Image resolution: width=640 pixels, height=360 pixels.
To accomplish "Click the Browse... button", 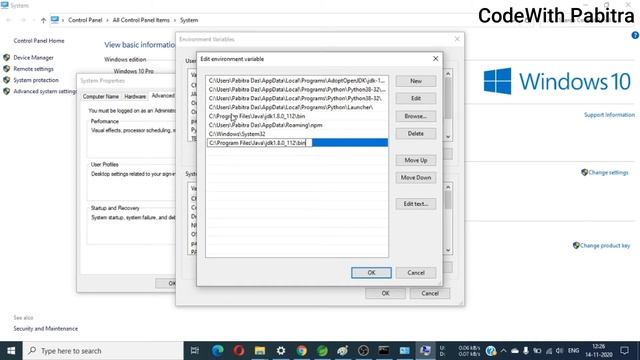I will [416, 116].
